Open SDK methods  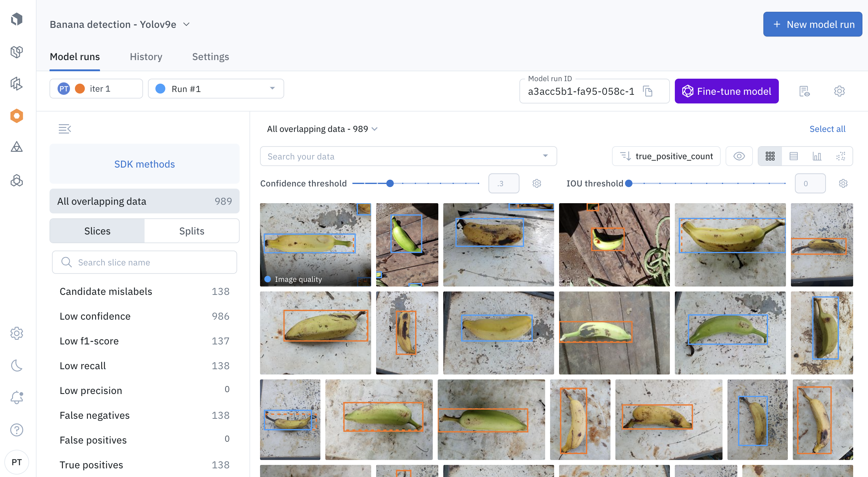144,164
